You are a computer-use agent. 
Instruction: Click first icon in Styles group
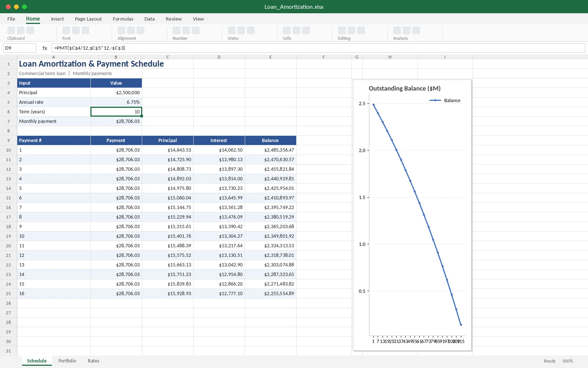tap(232, 31)
